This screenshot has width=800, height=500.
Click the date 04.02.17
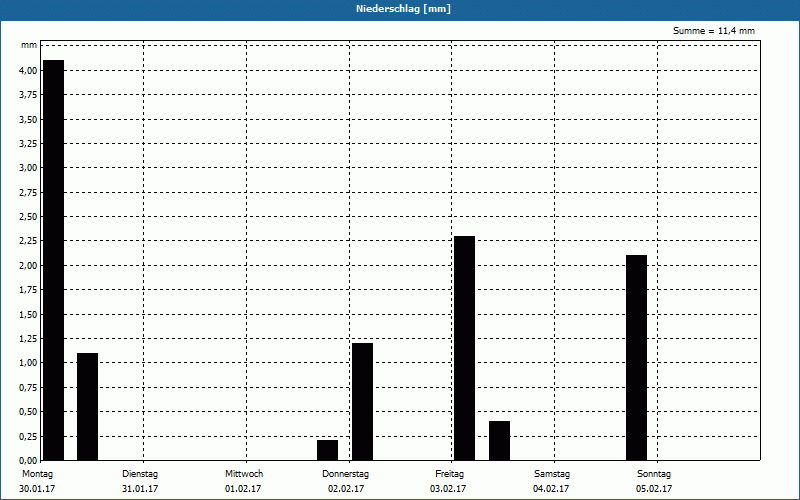(551, 489)
